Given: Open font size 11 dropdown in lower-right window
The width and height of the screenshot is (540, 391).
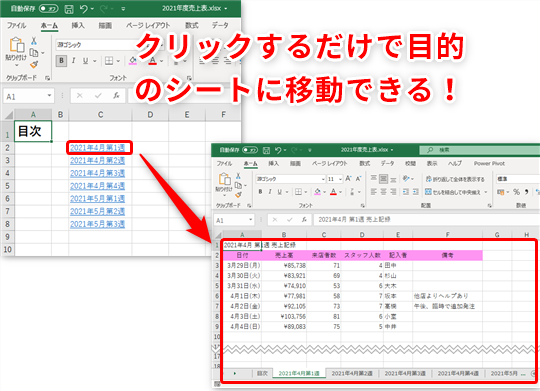Looking at the screenshot, I should 340,179.
